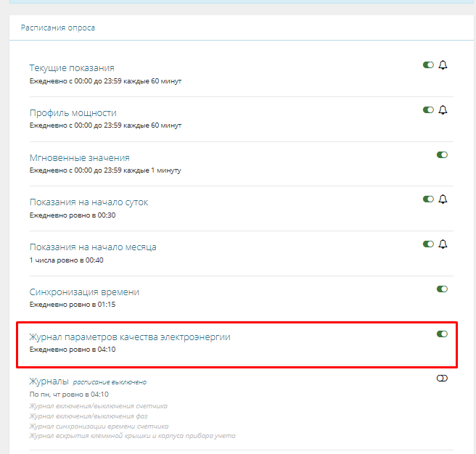476x454 pixels.
Task: Click the text 'Ежедневно ровно в 00:30'
Action: (73, 215)
